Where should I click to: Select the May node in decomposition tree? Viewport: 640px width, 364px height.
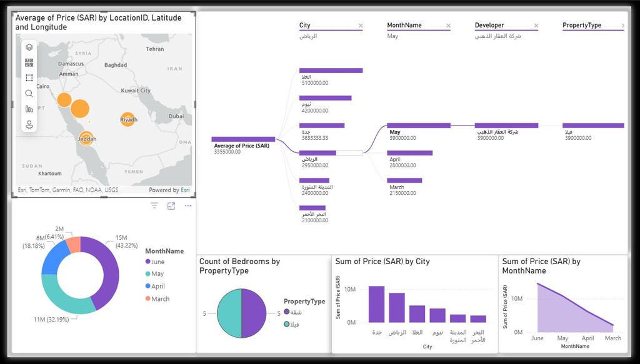(419, 125)
